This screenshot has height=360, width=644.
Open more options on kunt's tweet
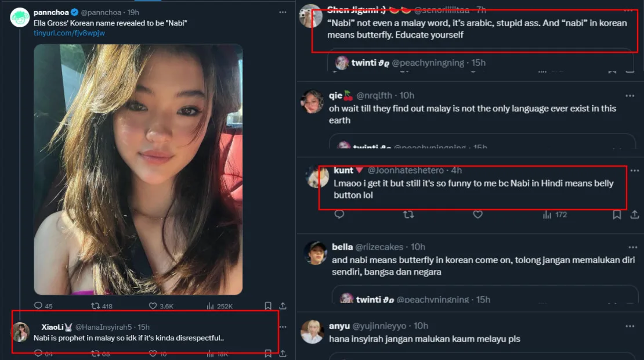629,170
